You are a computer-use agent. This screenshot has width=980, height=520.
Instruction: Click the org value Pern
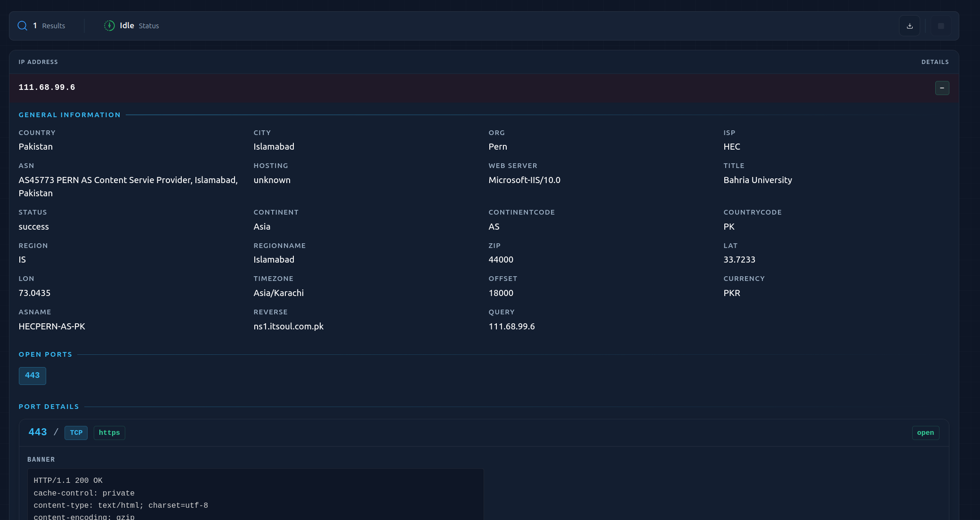(498, 147)
